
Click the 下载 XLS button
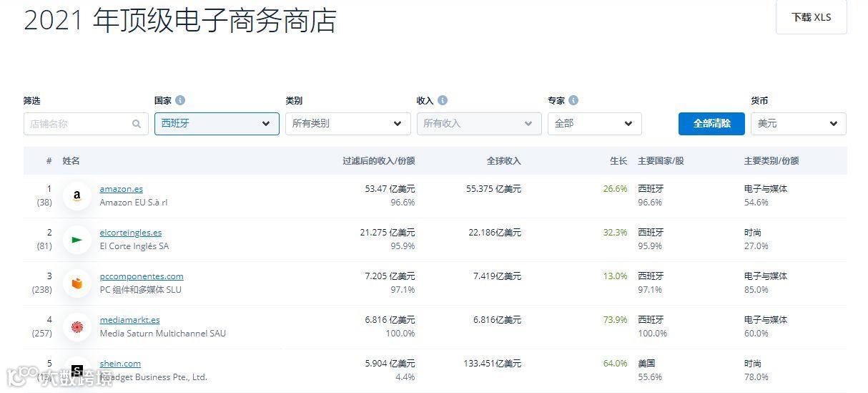pos(812,17)
